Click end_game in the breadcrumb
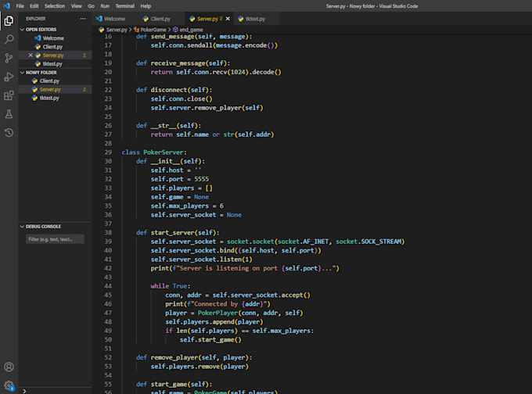This screenshot has height=394, width=532. 191,30
